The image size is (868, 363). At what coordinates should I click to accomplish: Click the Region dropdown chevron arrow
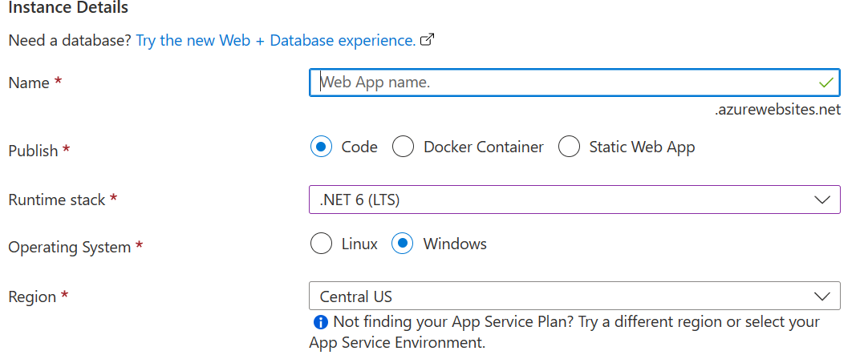[x=822, y=296]
